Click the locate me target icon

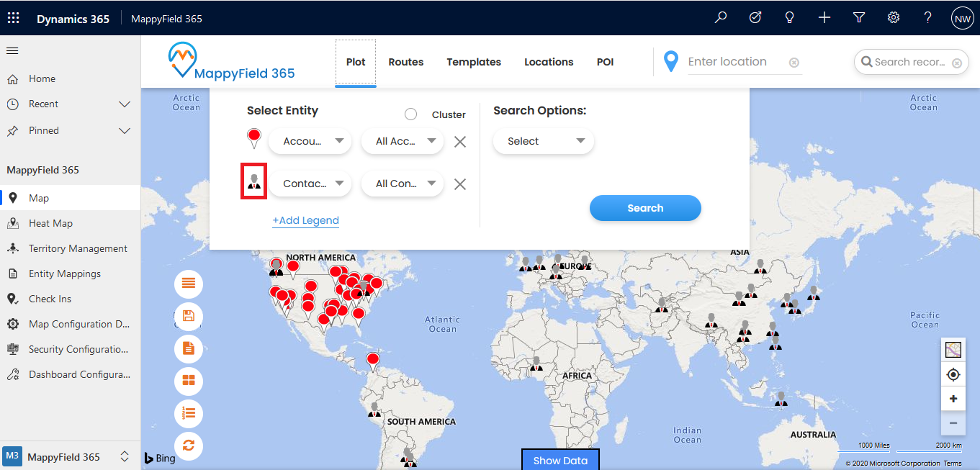click(953, 375)
